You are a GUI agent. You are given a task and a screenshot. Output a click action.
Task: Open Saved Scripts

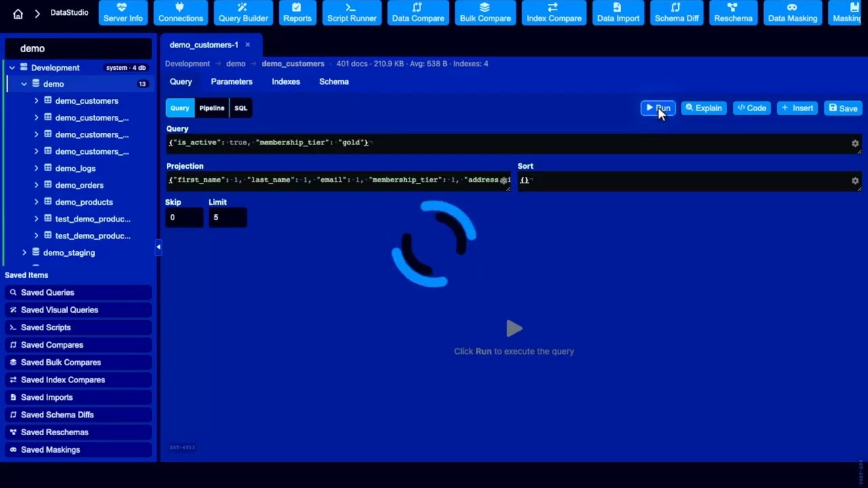pyautogui.click(x=79, y=327)
